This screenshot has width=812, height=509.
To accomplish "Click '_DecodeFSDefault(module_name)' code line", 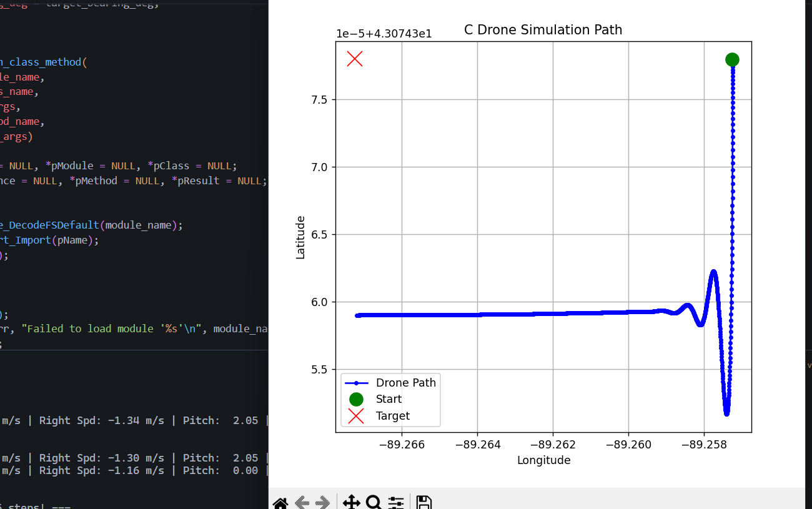I will [92, 225].
